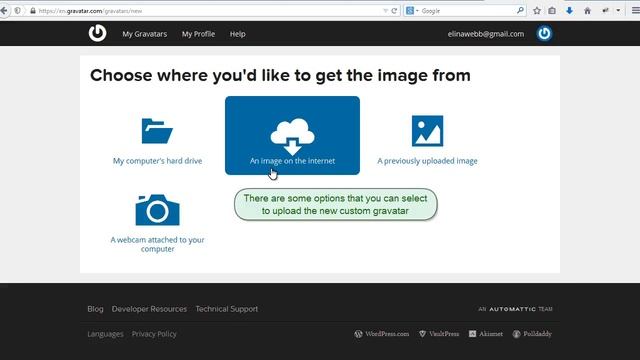Bookmark this page with star icon
Screen dimensions: 640x360
537,11
